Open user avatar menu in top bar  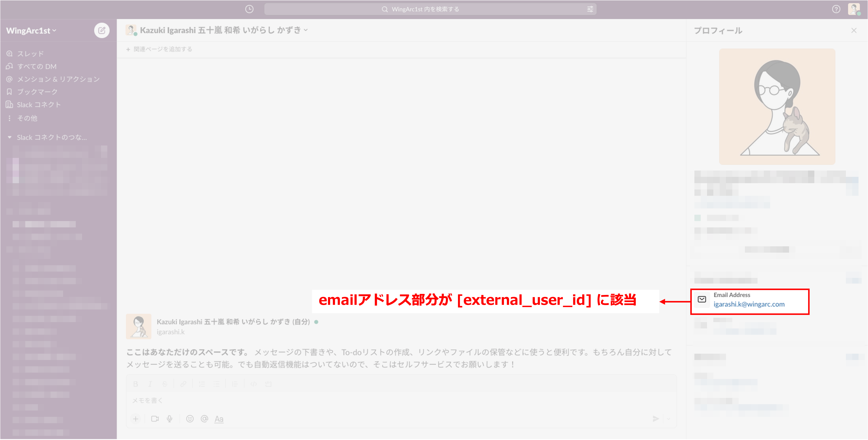(854, 9)
